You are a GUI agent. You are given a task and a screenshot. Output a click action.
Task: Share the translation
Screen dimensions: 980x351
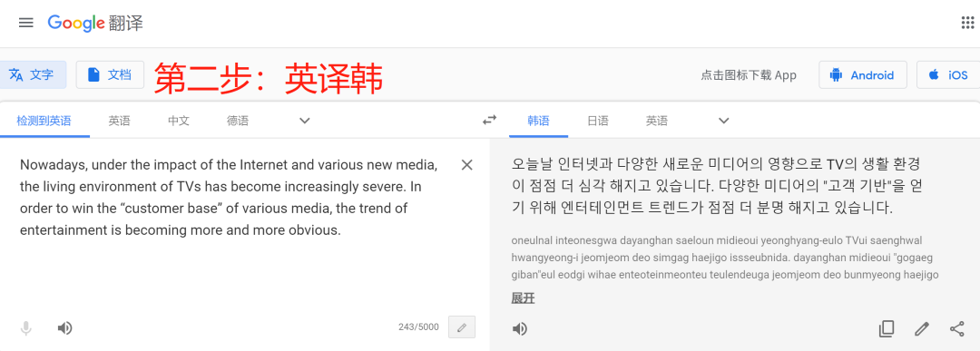coord(957,328)
